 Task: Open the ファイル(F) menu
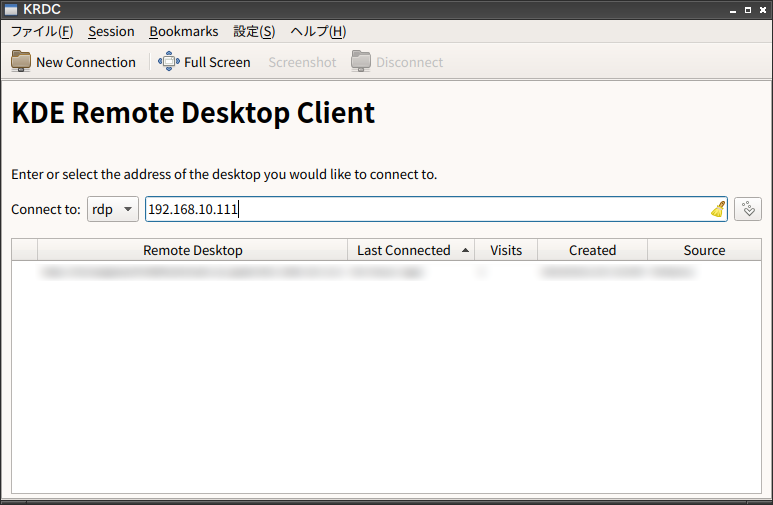pos(42,32)
